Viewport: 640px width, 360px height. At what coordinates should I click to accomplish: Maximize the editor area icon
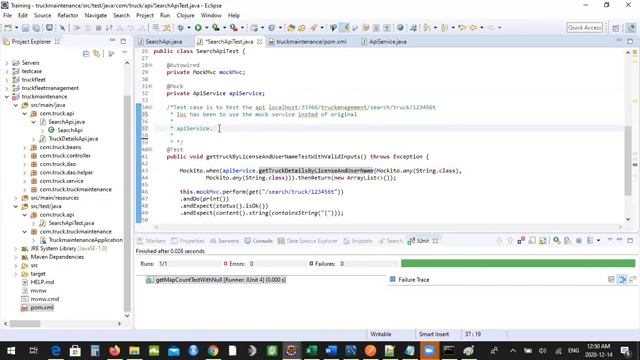[x=630, y=41]
